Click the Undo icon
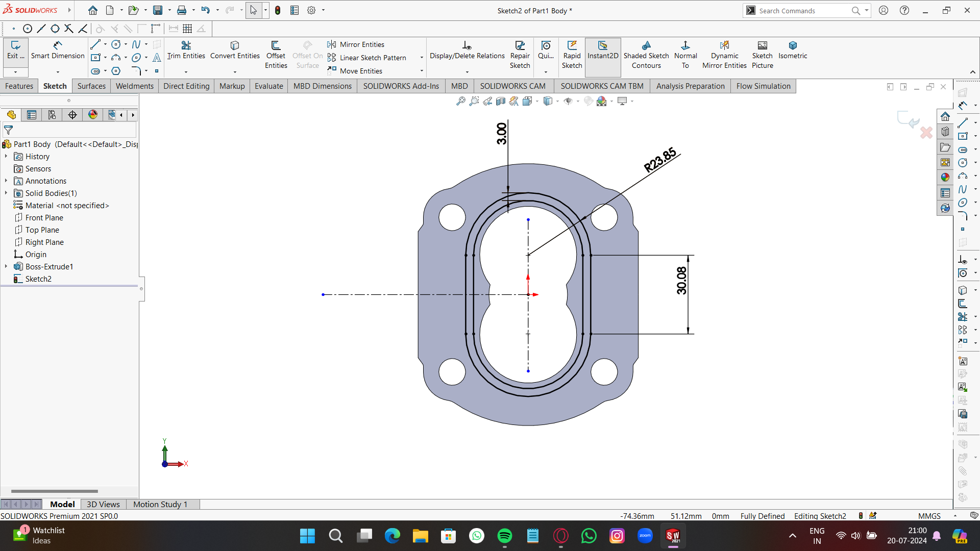The width and height of the screenshot is (980, 551). coord(205,10)
